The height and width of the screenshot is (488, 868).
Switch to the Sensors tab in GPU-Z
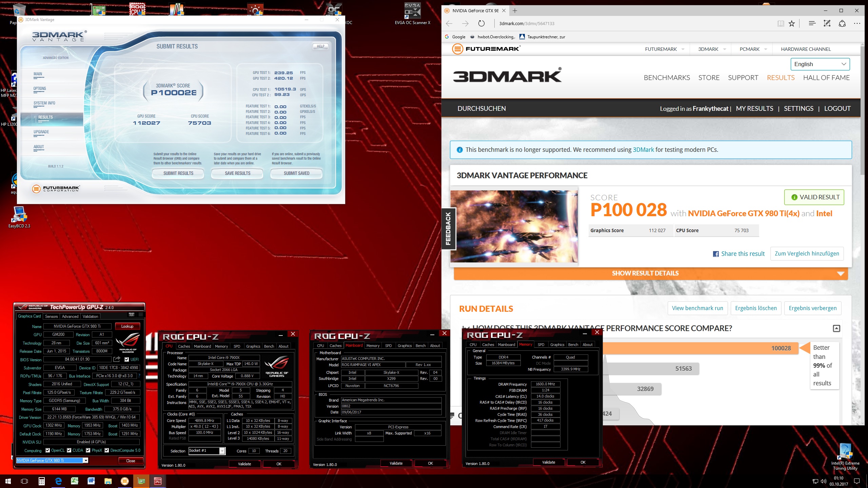(x=52, y=317)
